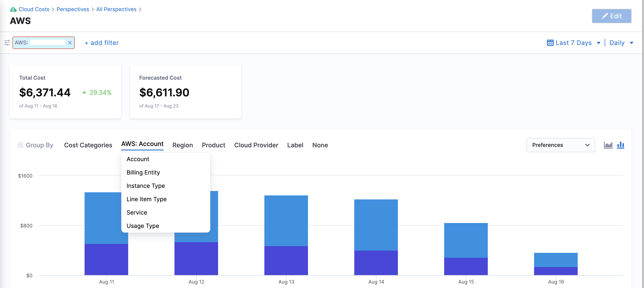
Task: Click the 29.34% decrease trend indicator
Action: click(97, 93)
